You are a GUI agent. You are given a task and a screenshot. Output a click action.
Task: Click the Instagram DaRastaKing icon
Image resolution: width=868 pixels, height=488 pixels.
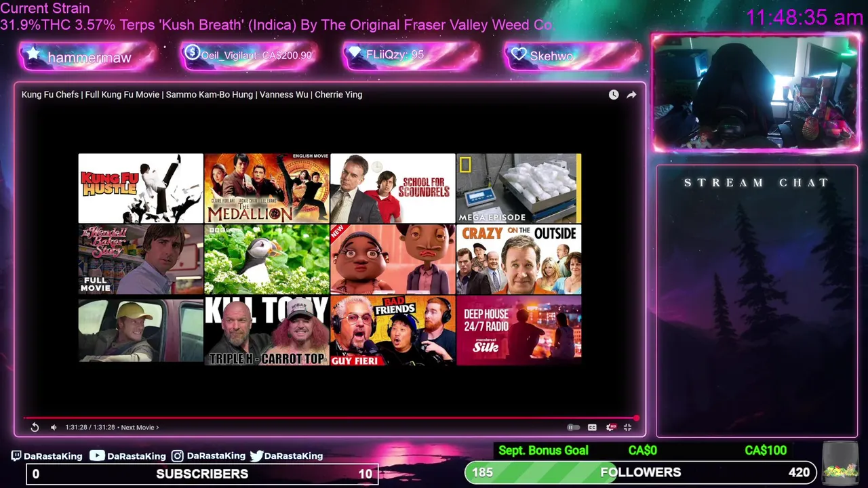[177, 455]
